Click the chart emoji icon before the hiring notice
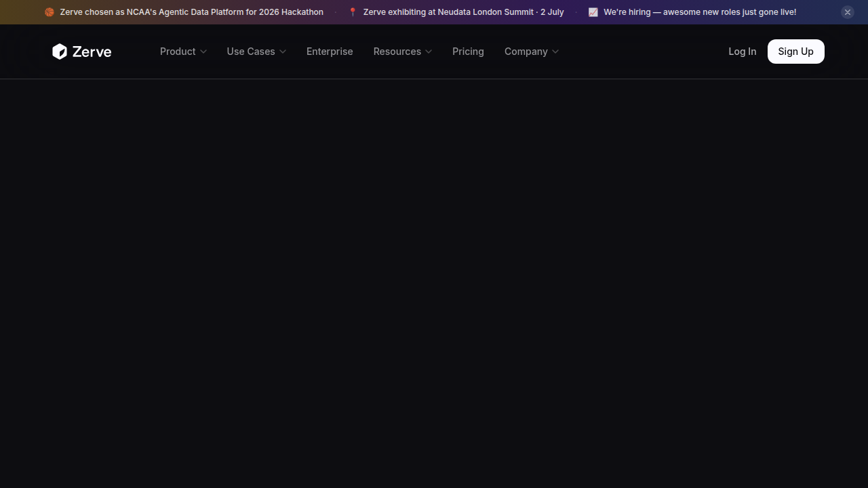This screenshot has height=488, width=868. coord(593,12)
